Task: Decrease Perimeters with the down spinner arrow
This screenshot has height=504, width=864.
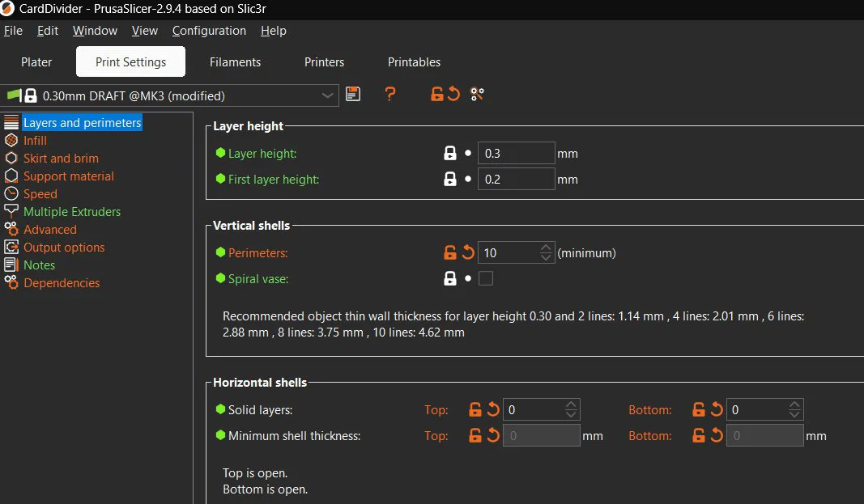Action: point(546,257)
